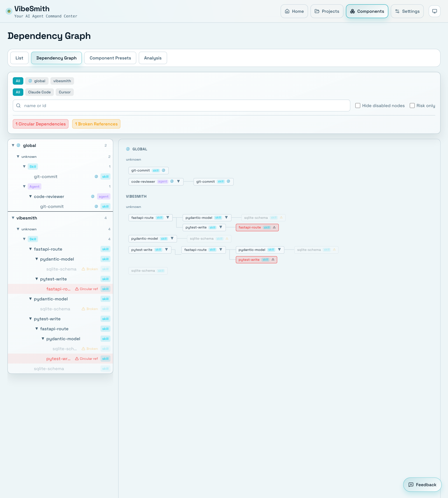Screen dimensions: 448x498
Task: Open the Analysis tab
Action: [x=153, y=58]
